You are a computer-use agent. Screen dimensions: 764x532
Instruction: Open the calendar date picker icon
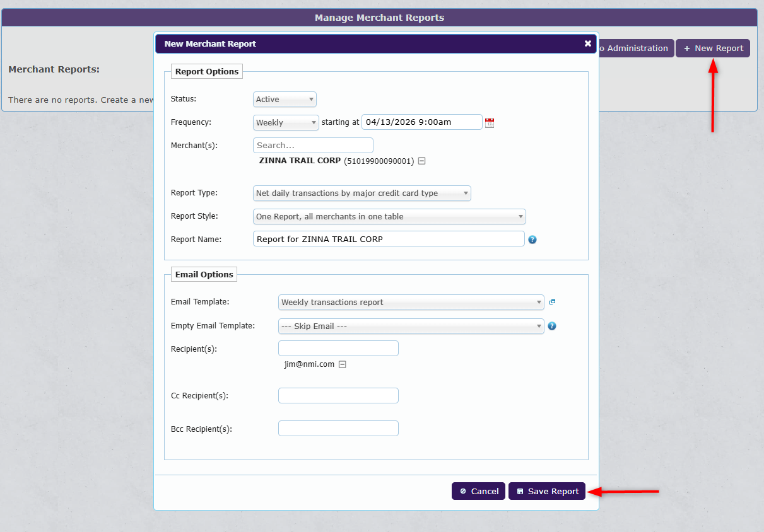pos(490,123)
